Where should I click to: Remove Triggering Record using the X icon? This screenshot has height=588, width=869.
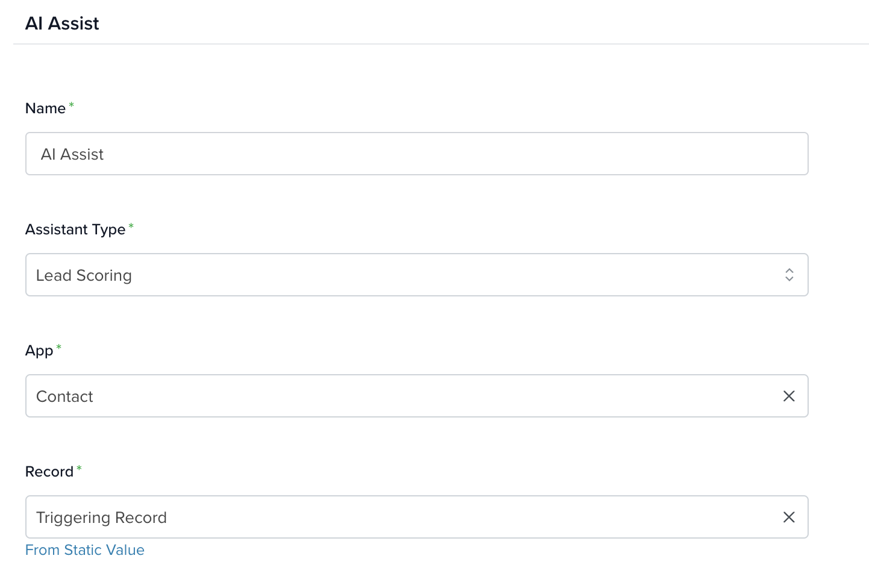(x=789, y=517)
